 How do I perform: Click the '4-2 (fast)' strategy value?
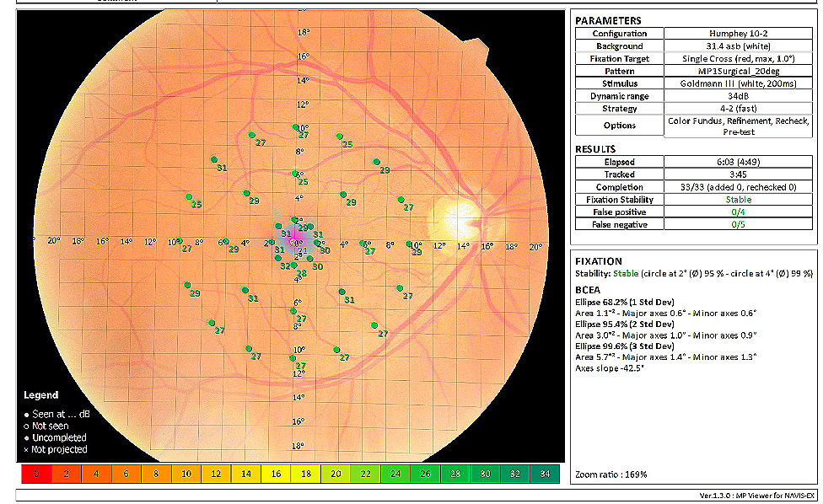(738, 109)
